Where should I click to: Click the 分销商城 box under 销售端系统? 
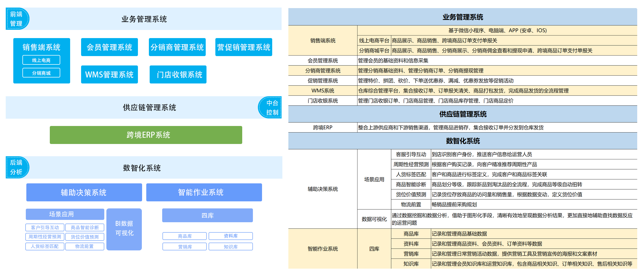point(41,73)
